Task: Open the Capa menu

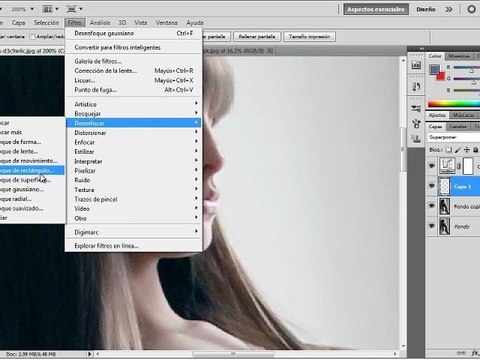Action: [18, 23]
